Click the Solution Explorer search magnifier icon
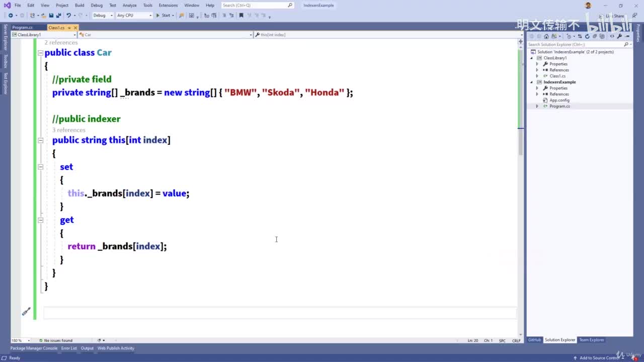Screen dimensions: 644x362 (626, 44)
